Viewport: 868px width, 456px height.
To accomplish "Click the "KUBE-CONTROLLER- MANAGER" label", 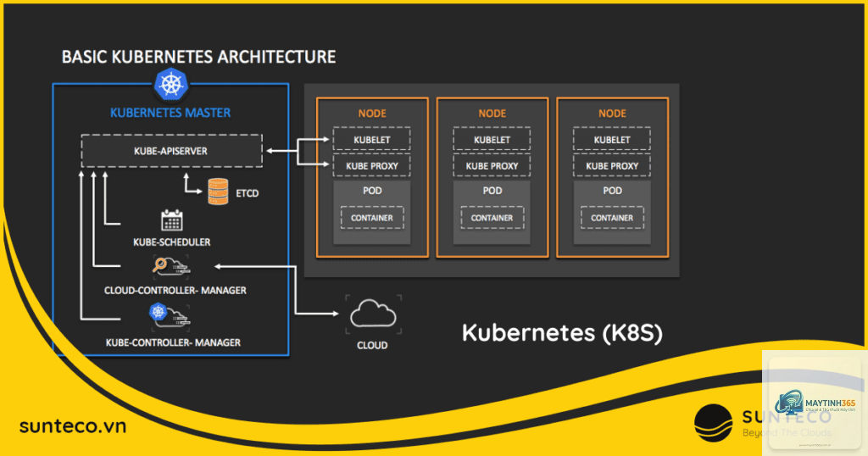I will (x=173, y=342).
